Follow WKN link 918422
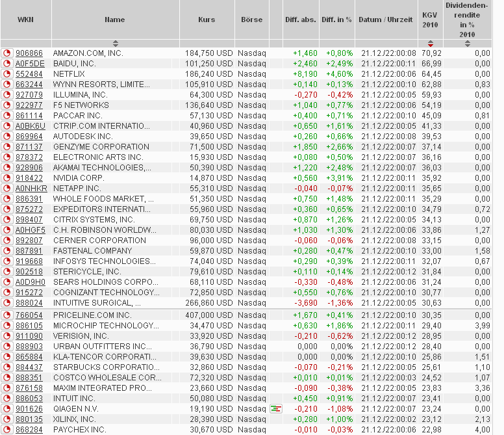 point(29,178)
